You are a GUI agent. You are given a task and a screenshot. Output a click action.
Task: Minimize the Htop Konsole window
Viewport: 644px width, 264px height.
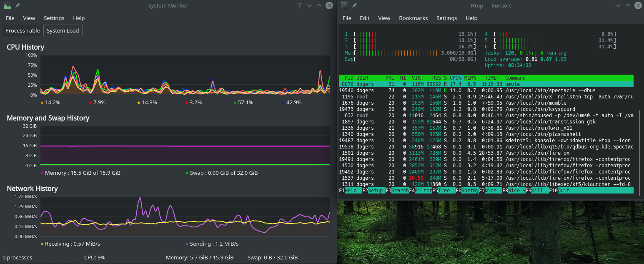[x=618, y=5]
